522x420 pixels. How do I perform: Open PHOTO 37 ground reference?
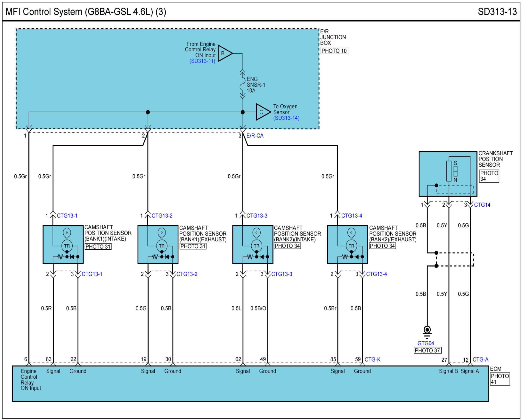click(427, 350)
